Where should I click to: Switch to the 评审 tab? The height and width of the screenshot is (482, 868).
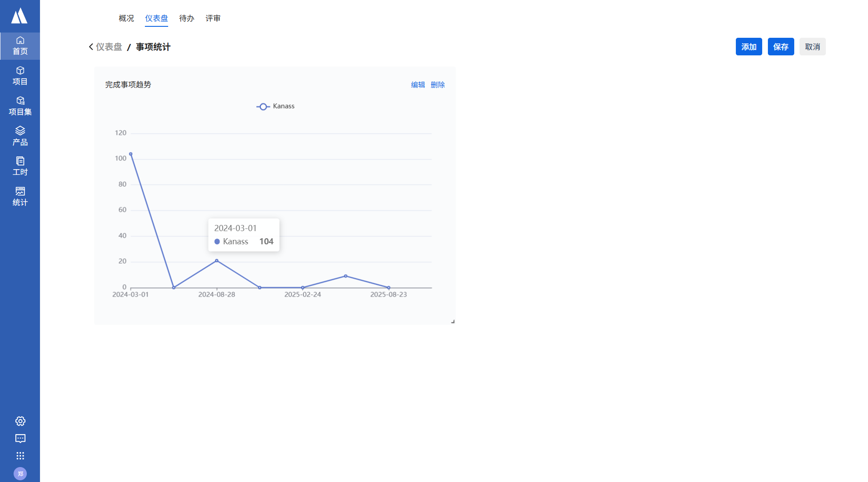click(x=213, y=18)
